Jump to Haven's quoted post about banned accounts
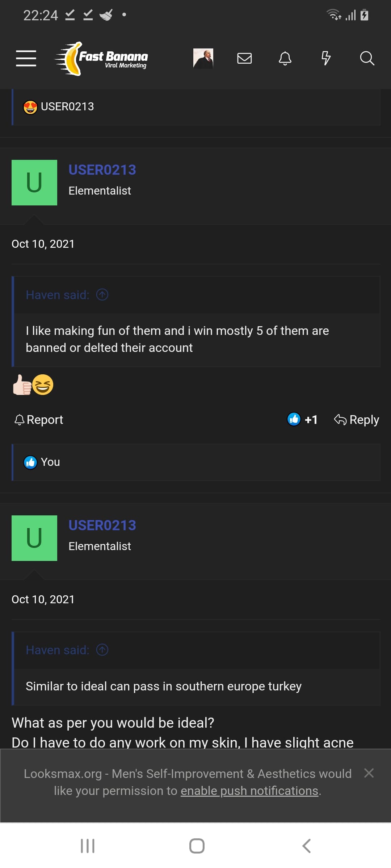The image size is (391, 868). 102,295
